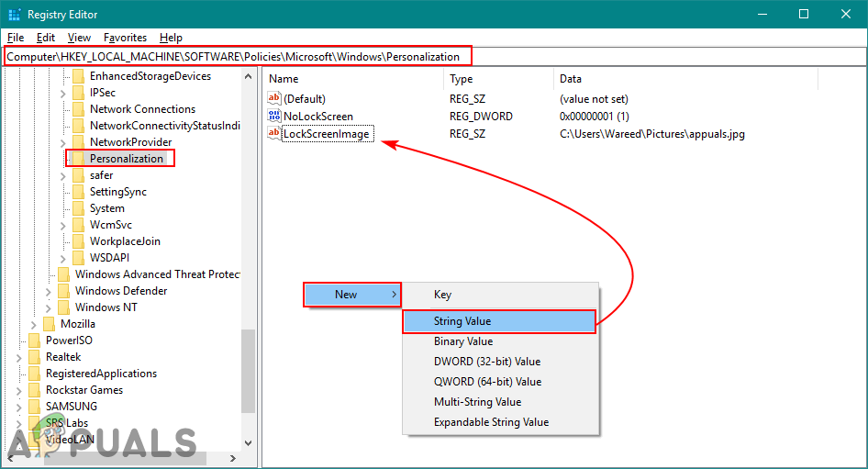Click the tree vertical scrollbar thumb
Screen dimensions: 868x469
(x=248, y=371)
